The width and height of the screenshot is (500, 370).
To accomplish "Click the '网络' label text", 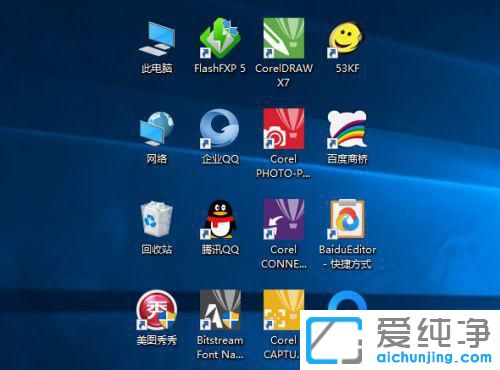I will [x=157, y=159].
